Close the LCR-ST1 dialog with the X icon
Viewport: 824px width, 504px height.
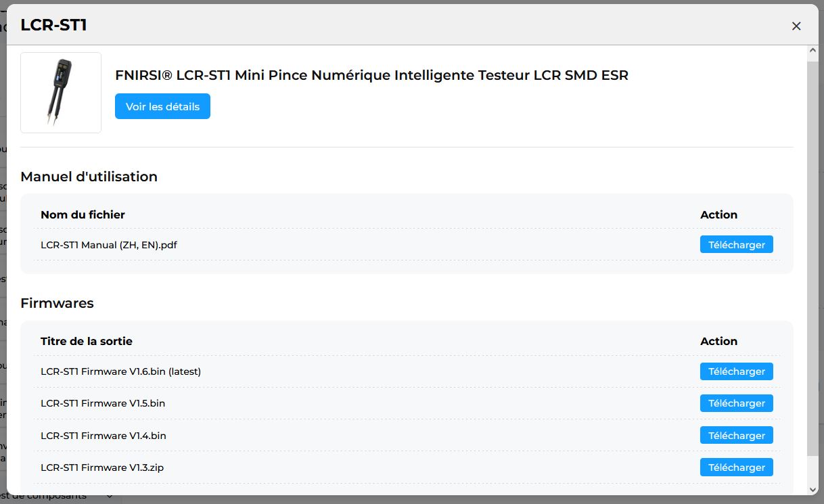pos(796,26)
